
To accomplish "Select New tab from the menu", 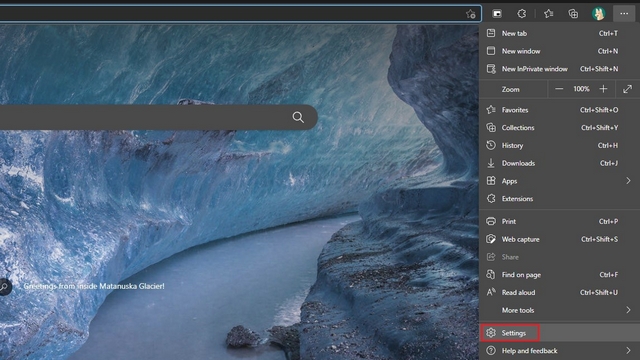I will click(x=559, y=33).
